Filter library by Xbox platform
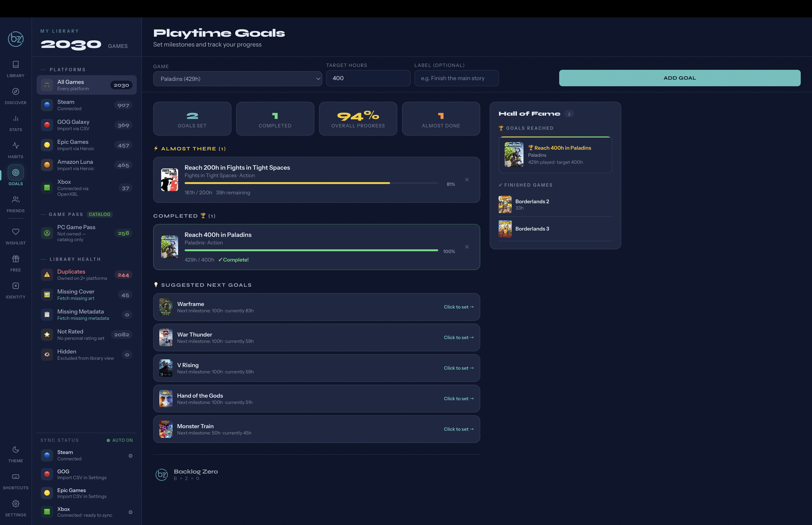The image size is (812, 525). click(x=86, y=188)
